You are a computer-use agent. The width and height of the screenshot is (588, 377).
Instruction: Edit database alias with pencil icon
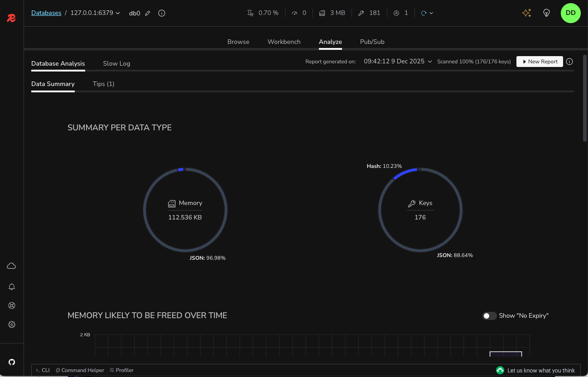click(x=148, y=13)
